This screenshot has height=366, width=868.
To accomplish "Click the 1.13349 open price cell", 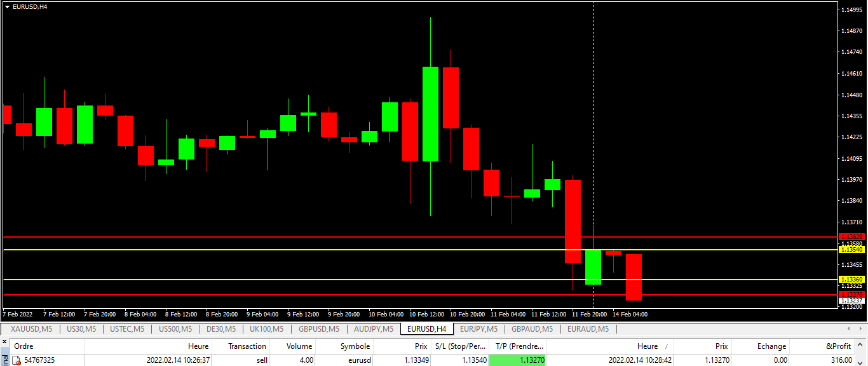I will point(416,360).
